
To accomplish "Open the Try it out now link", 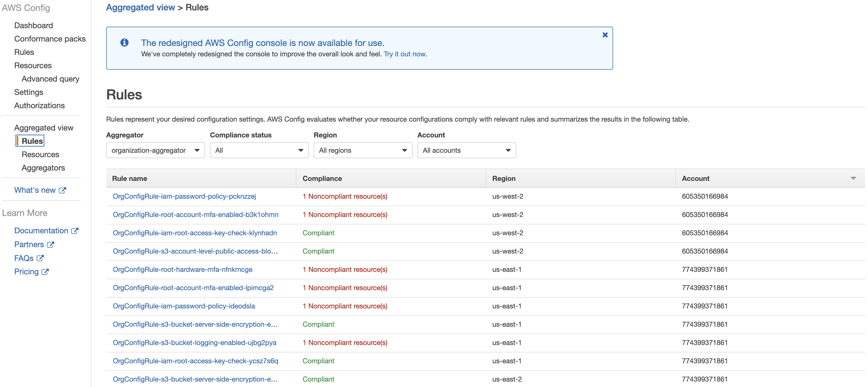I will (404, 54).
